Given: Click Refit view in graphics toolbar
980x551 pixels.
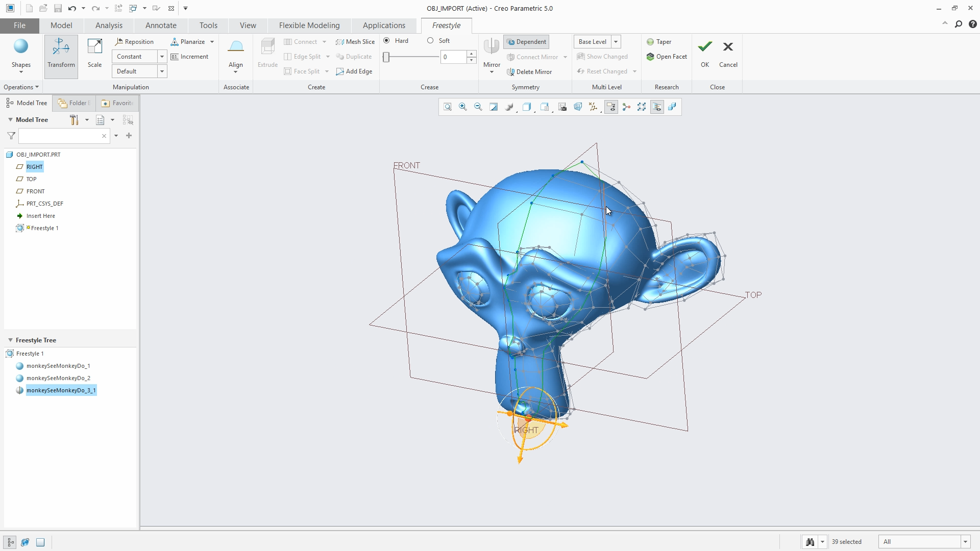Looking at the screenshot, I should 448,107.
